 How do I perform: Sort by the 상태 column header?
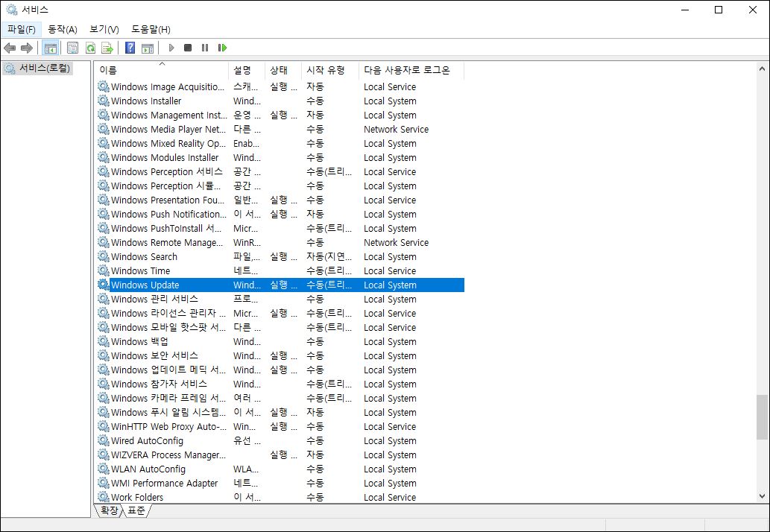coord(283,70)
